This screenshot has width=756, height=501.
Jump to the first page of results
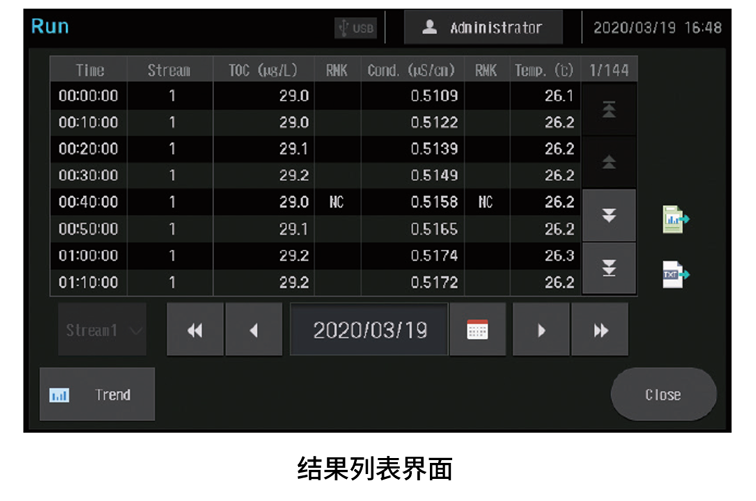point(609,109)
